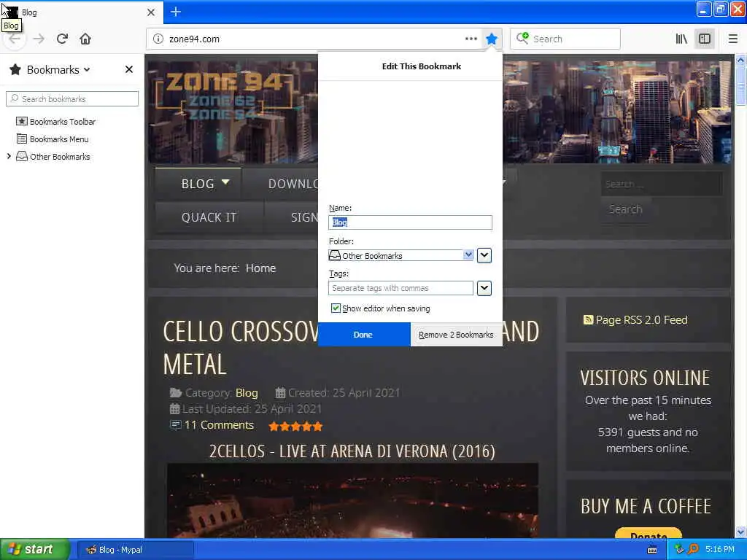
Task: Click the browser Back arrow
Action: point(15,39)
